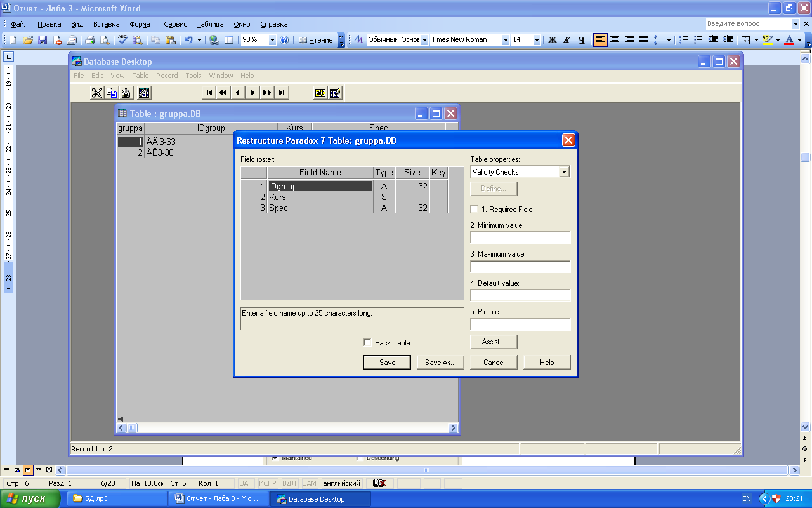Expand the style dropdown in Word
The width and height of the screenshot is (812, 508).
point(424,40)
